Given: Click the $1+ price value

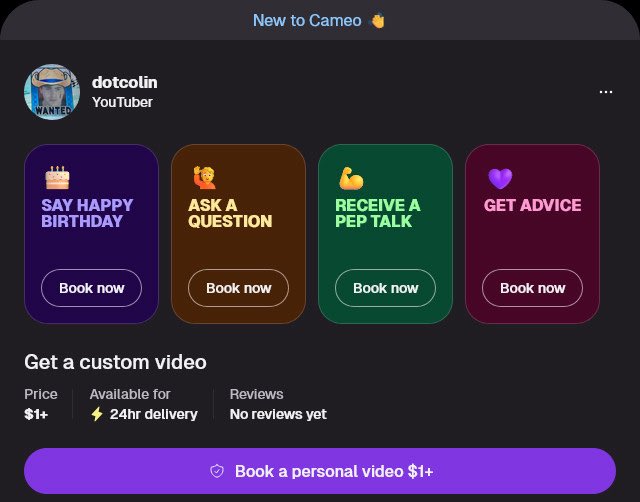Looking at the screenshot, I should pyautogui.click(x=36, y=414).
